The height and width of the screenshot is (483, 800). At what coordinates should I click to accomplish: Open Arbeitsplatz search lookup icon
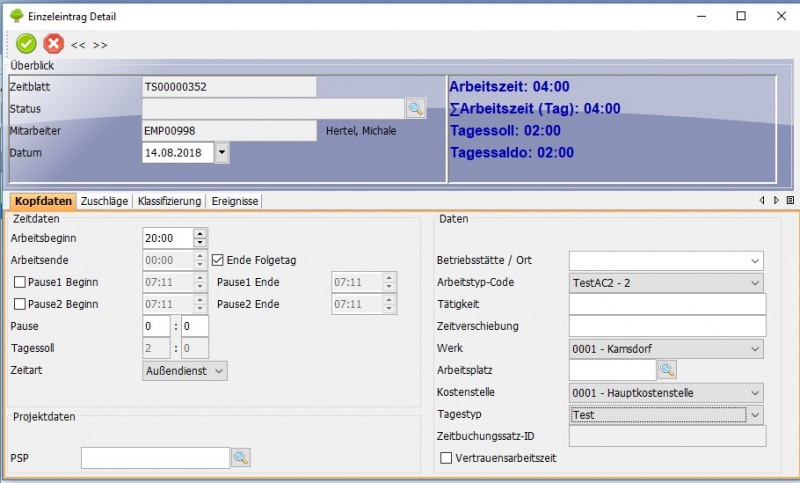point(667,370)
